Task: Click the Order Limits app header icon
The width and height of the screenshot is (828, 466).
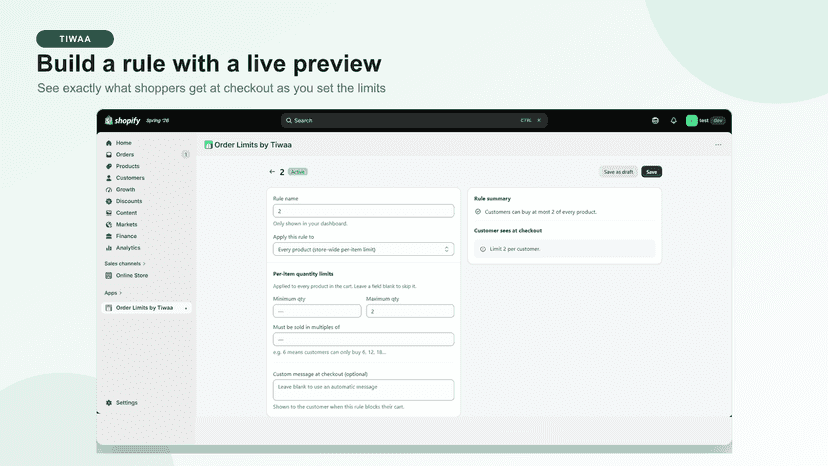Action: point(208,145)
